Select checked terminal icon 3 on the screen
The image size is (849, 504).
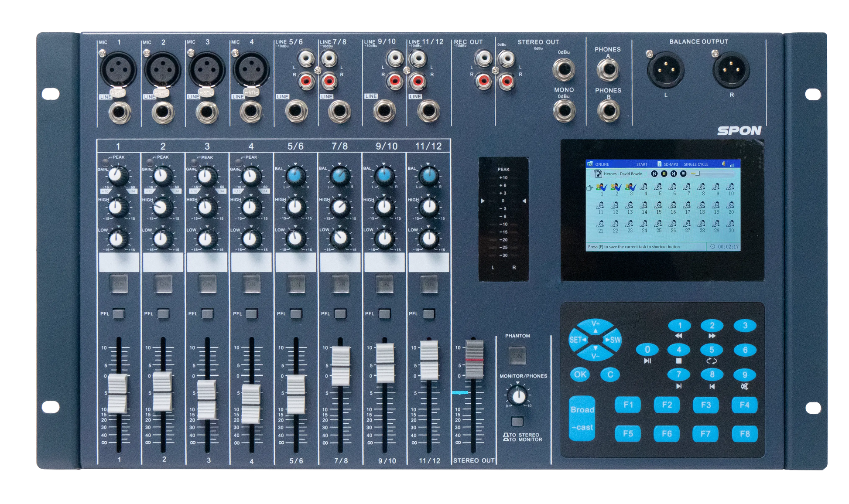pyautogui.click(x=630, y=187)
